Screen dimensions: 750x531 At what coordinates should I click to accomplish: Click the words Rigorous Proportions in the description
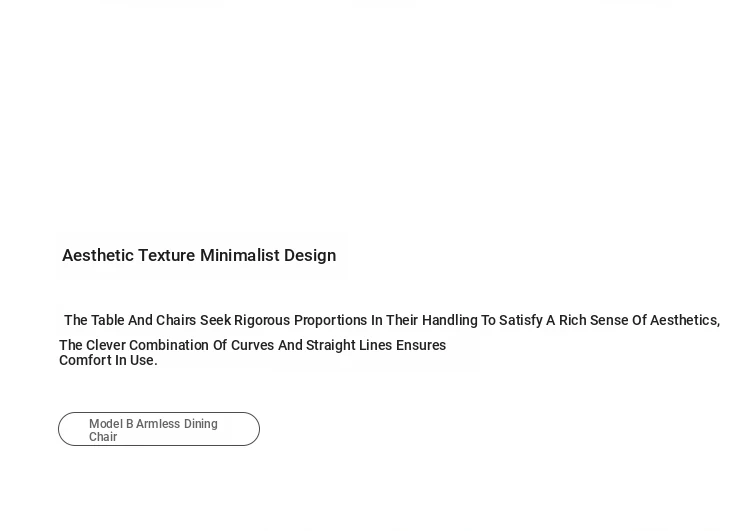[x=300, y=321]
